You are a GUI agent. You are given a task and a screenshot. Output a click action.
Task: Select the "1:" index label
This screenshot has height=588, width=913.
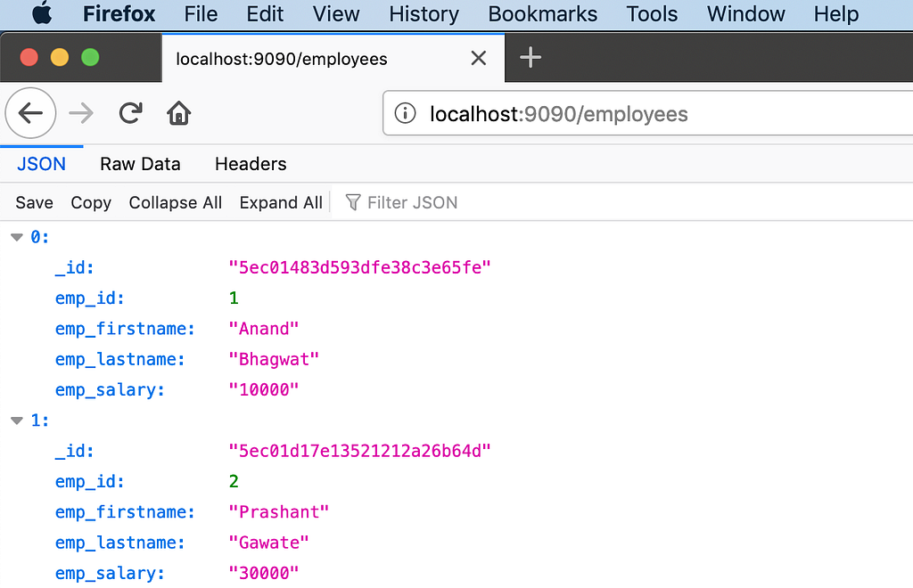click(x=39, y=420)
